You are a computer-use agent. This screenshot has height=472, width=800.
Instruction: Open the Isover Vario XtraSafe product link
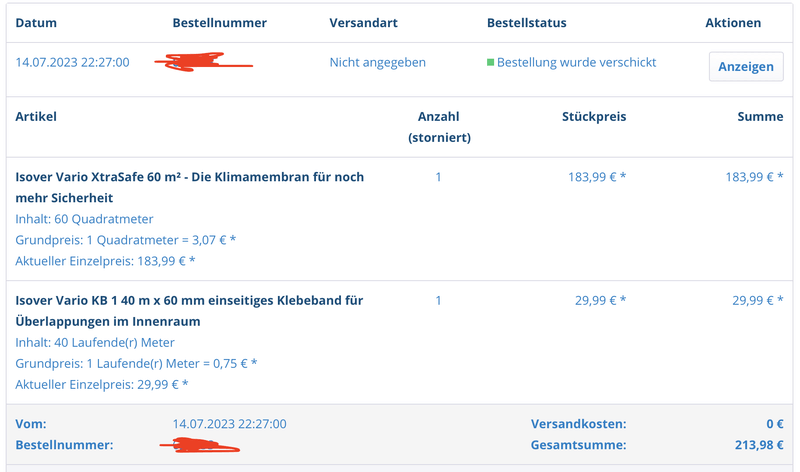tap(190, 187)
